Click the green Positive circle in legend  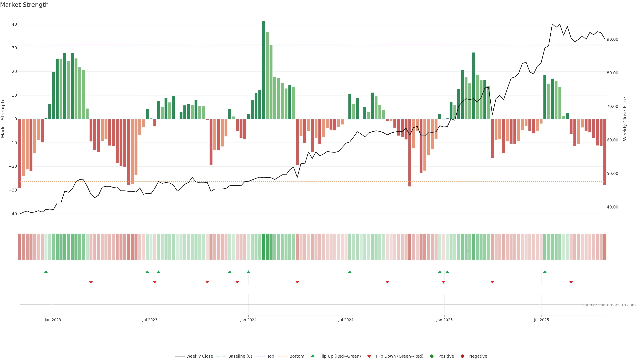[432, 356]
